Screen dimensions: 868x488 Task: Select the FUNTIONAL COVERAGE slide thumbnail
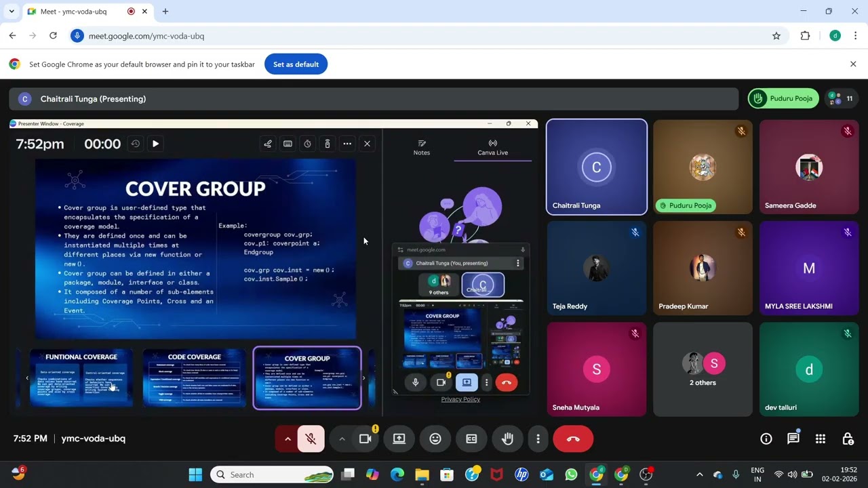click(81, 378)
